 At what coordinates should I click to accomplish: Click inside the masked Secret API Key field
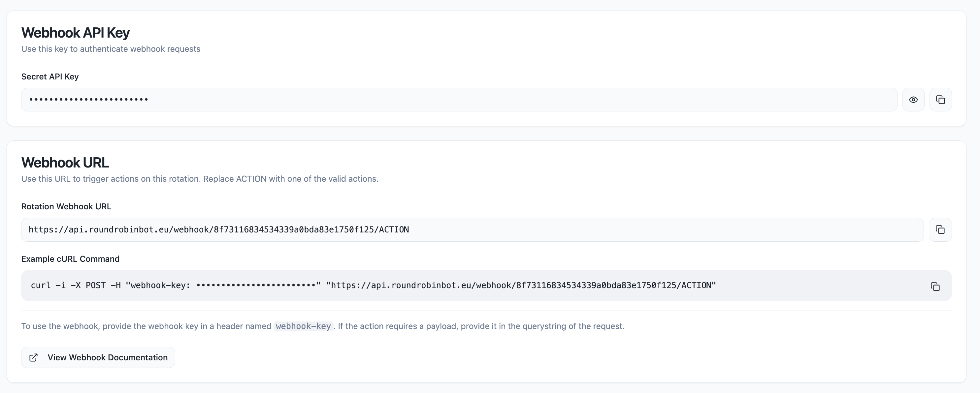(x=457, y=100)
